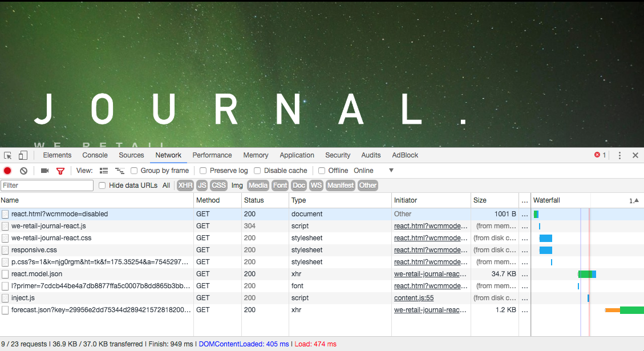
Task: Toggle the red filter funnel icon
Action: click(x=60, y=171)
